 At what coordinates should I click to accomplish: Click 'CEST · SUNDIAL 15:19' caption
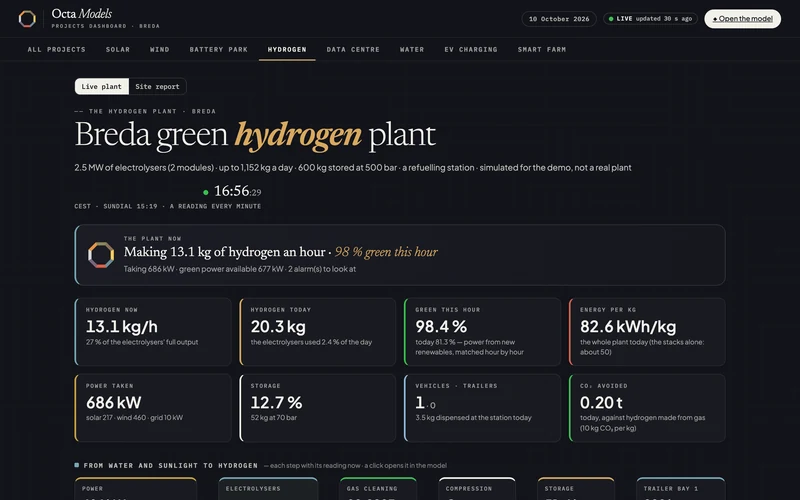(x=167, y=206)
